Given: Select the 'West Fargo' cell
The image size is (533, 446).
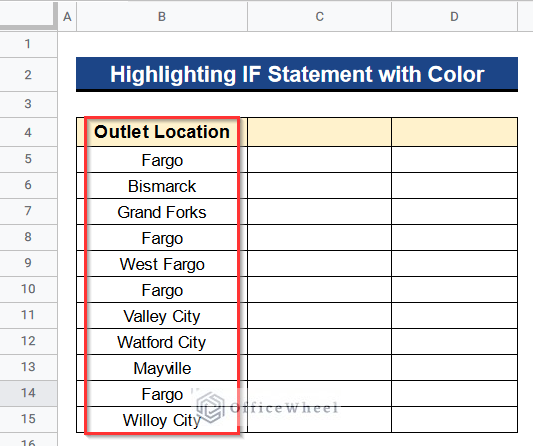Looking at the screenshot, I should point(162,263).
